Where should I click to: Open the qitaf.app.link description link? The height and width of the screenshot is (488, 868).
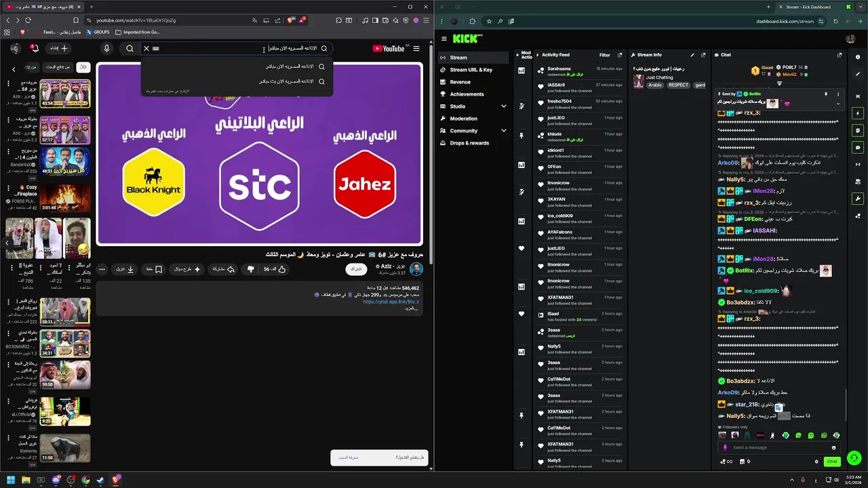coord(391,302)
